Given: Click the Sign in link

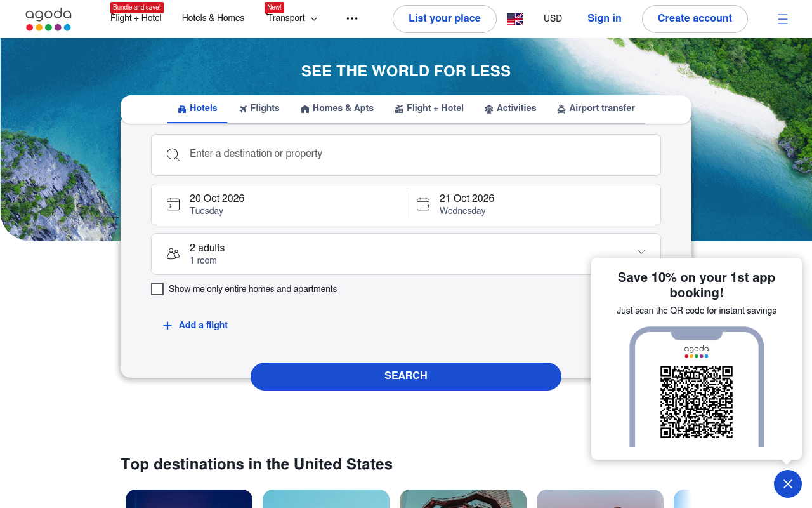Looking at the screenshot, I should click(x=605, y=18).
